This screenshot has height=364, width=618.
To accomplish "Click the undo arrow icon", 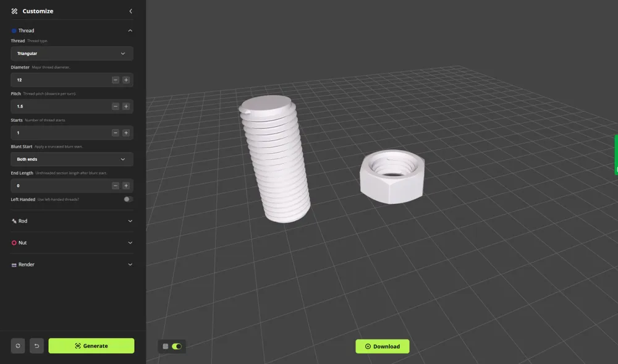I will 36,345.
